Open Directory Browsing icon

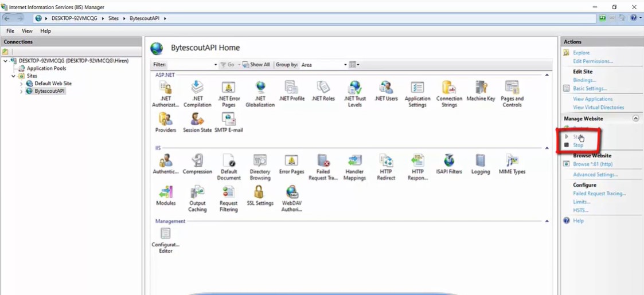pos(260,167)
